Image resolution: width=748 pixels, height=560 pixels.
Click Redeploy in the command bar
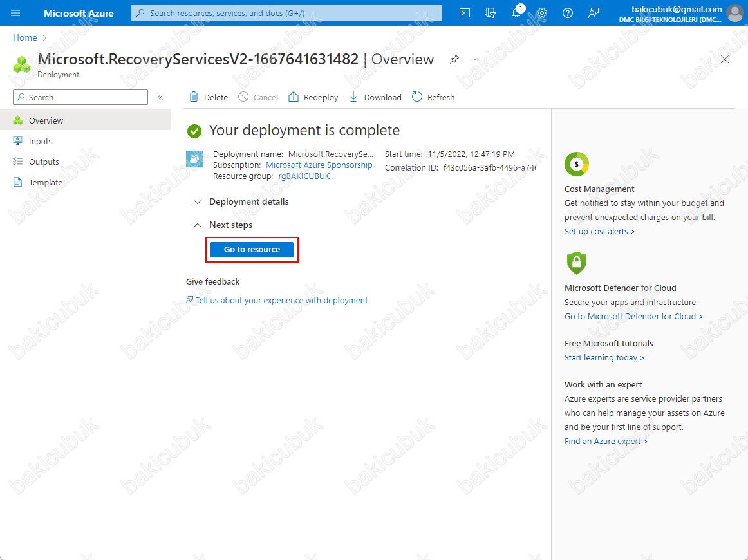coord(313,97)
